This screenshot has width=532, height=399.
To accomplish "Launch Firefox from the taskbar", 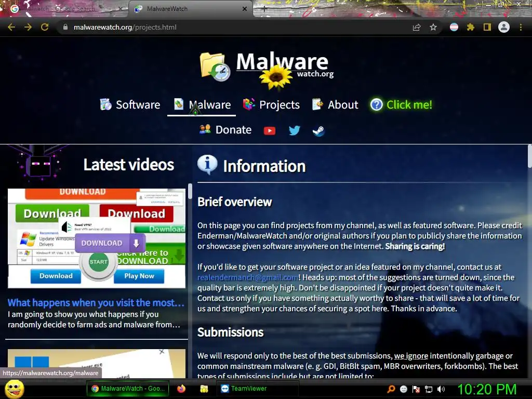I will pyautogui.click(x=181, y=389).
